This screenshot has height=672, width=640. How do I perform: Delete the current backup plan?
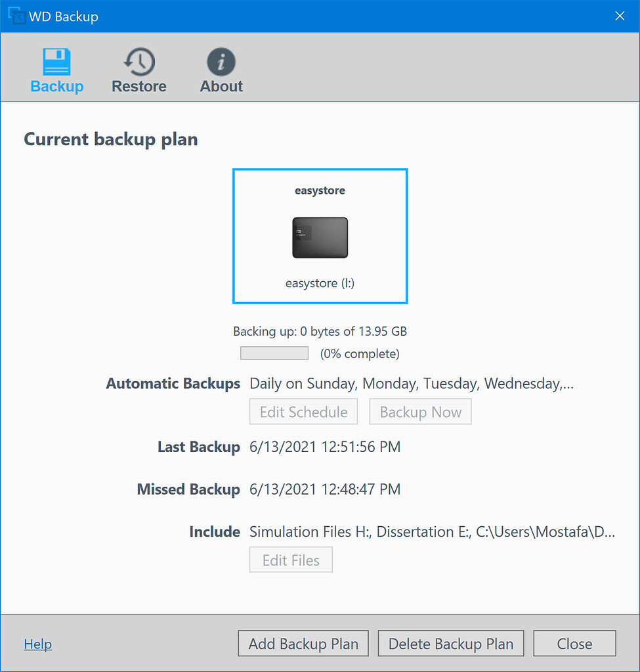450,643
